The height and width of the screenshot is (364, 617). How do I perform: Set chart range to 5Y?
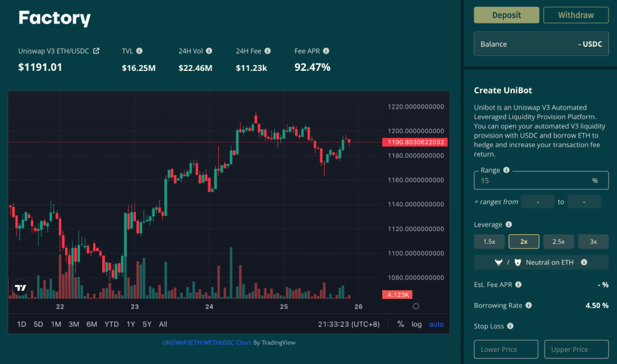tap(147, 324)
